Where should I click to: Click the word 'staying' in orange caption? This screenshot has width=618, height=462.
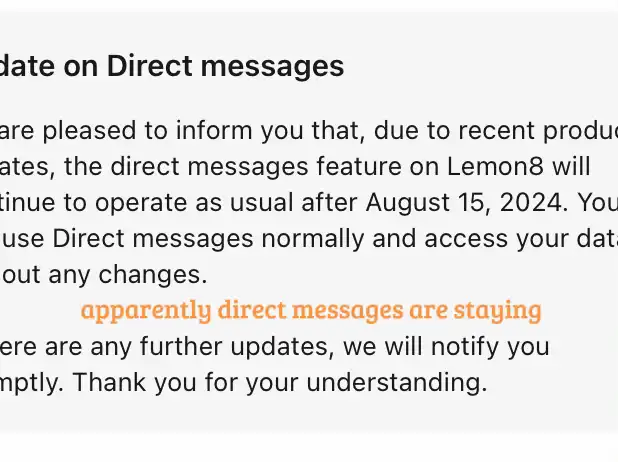(x=498, y=311)
